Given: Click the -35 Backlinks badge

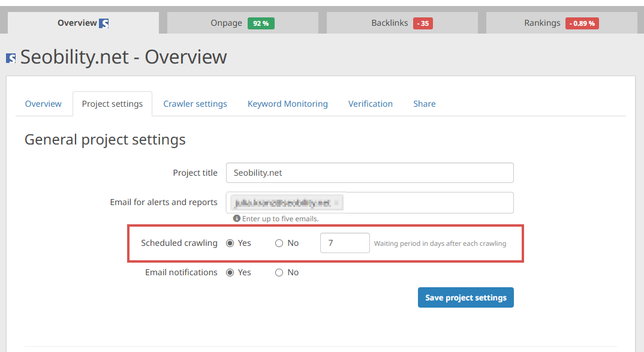Looking at the screenshot, I should (x=423, y=23).
